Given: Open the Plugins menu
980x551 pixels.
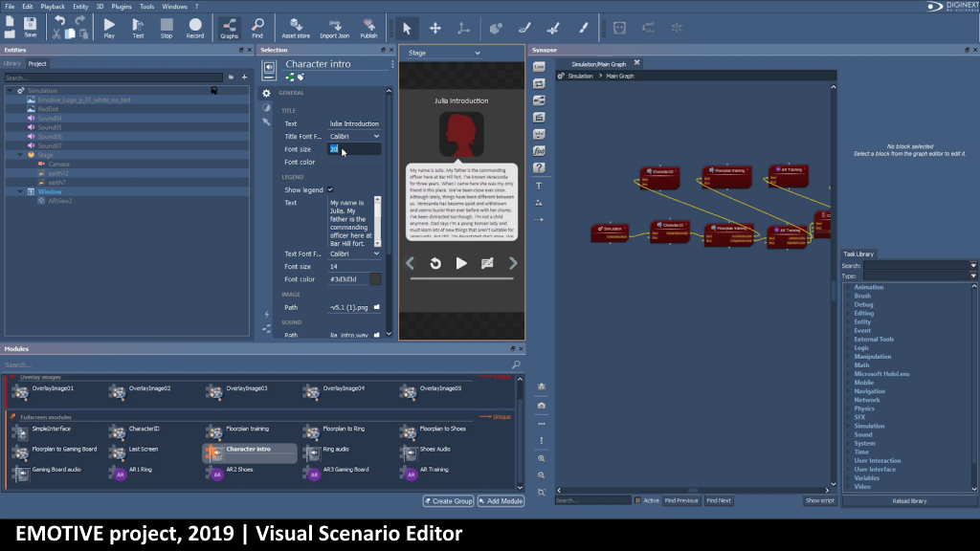Looking at the screenshot, I should (x=121, y=6).
